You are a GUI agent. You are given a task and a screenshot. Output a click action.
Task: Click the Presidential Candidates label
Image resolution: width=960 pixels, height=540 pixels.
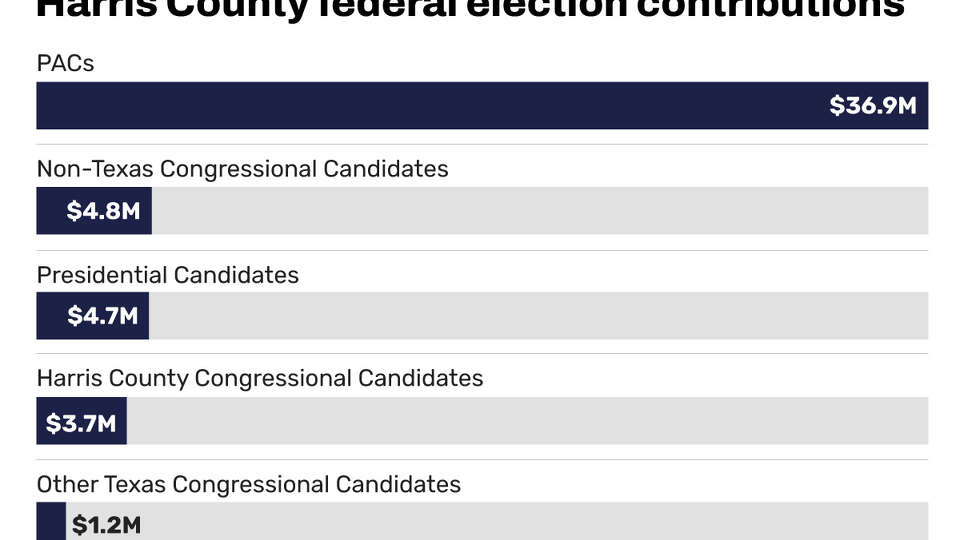[x=167, y=274]
